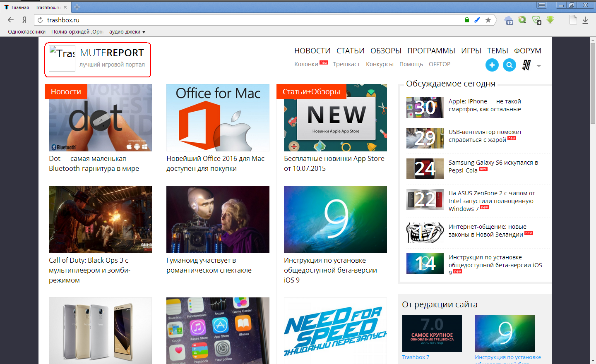596x364 pixels.
Task: Reload the page with the refresh icon
Action: 40,20
